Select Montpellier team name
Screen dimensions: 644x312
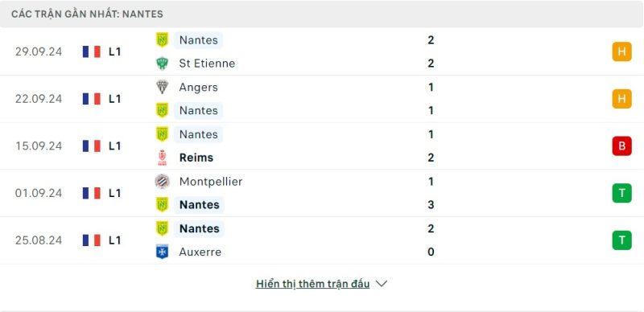tap(211, 182)
